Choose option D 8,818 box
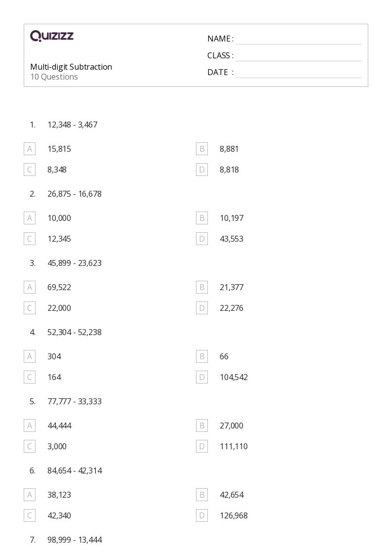This screenshot has width=392, height=555. click(x=202, y=170)
